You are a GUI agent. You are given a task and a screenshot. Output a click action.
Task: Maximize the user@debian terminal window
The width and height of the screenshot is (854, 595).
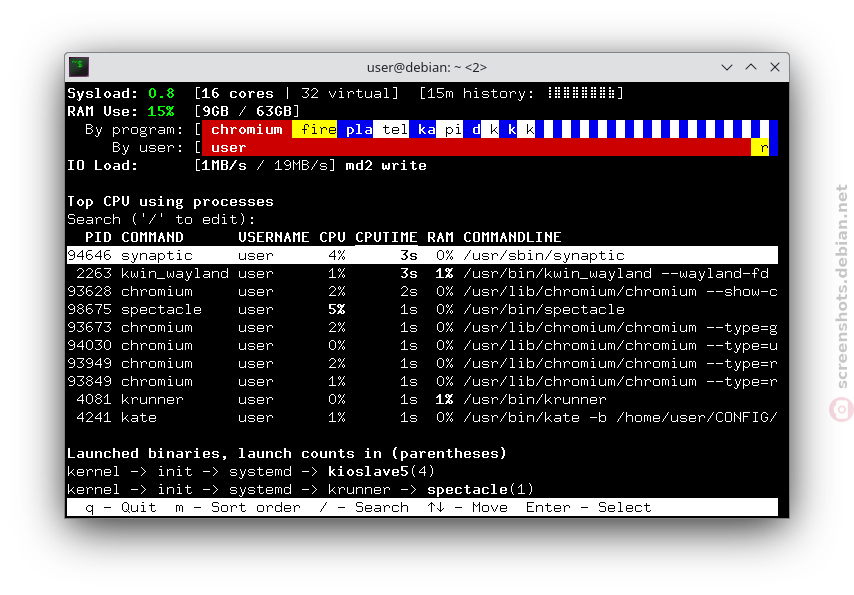tap(751, 67)
